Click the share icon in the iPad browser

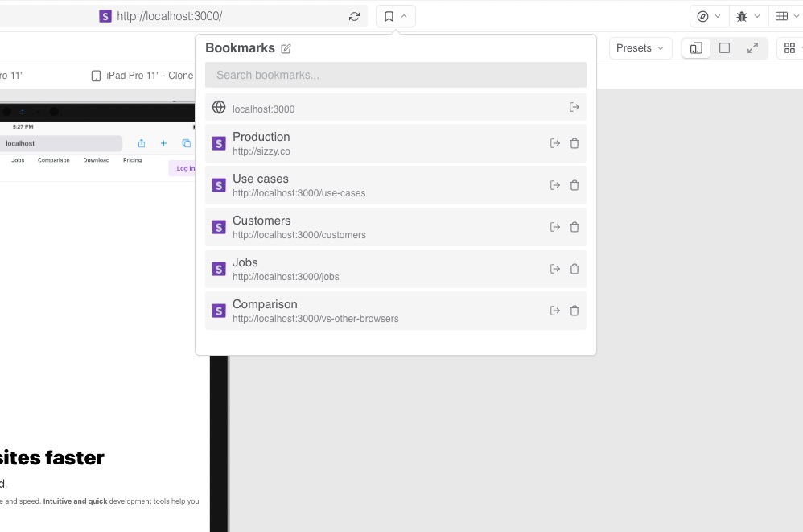pos(142,143)
